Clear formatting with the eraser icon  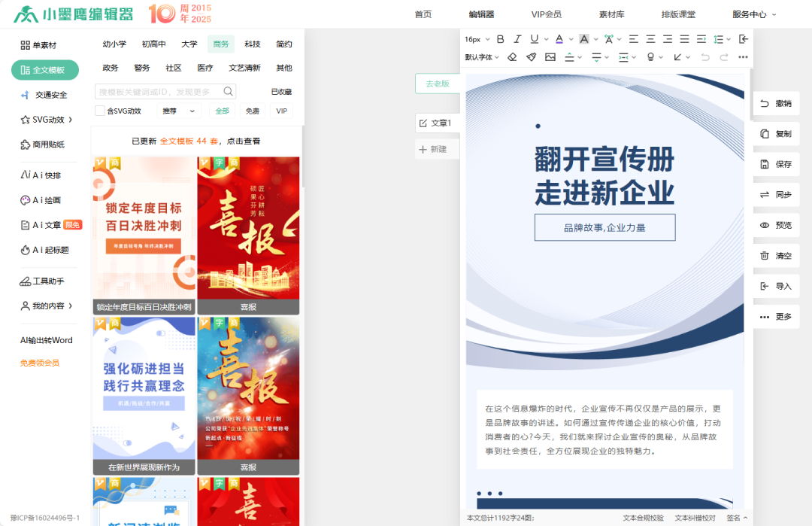pyautogui.click(x=512, y=56)
